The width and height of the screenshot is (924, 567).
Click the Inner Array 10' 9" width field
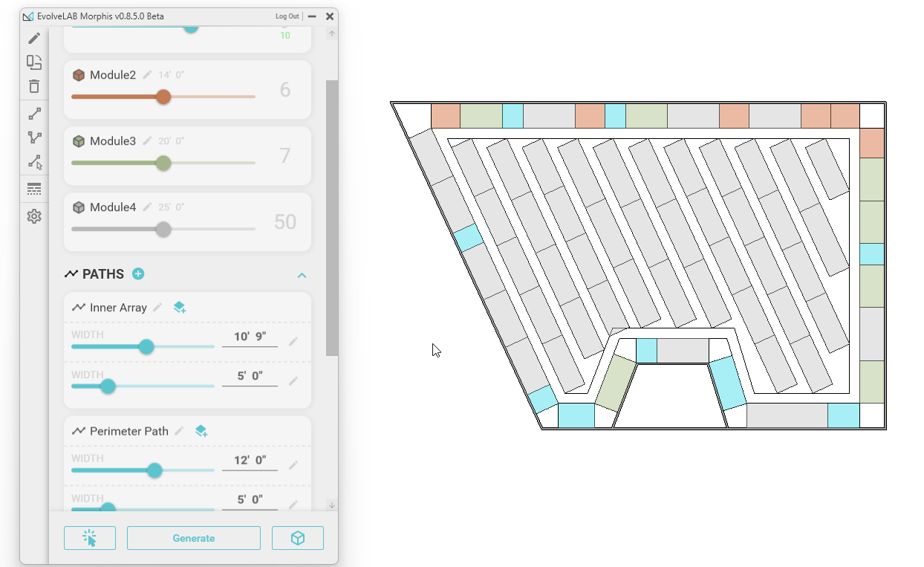250,337
